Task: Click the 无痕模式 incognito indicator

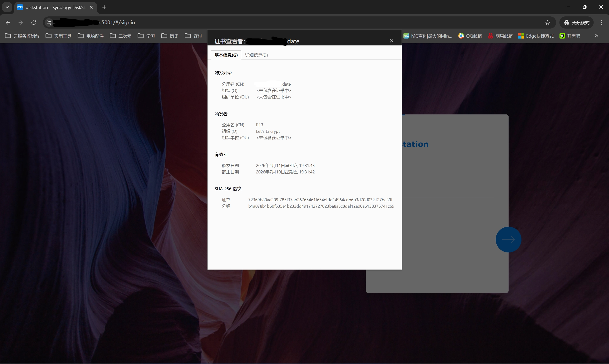Action: 576,23
